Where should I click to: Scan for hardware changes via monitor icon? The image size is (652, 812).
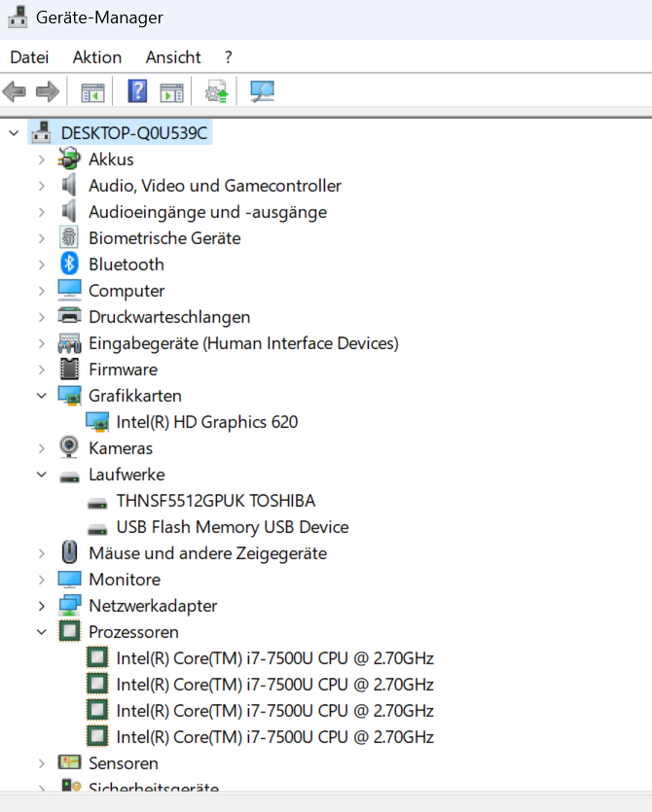point(262,91)
